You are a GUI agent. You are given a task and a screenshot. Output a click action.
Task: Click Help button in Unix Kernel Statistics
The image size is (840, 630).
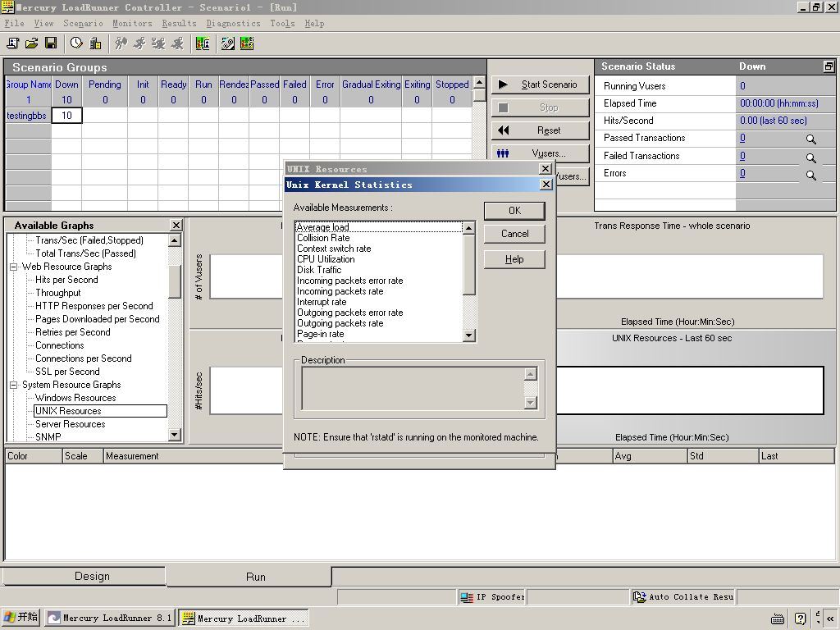pyautogui.click(x=514, y=259)
